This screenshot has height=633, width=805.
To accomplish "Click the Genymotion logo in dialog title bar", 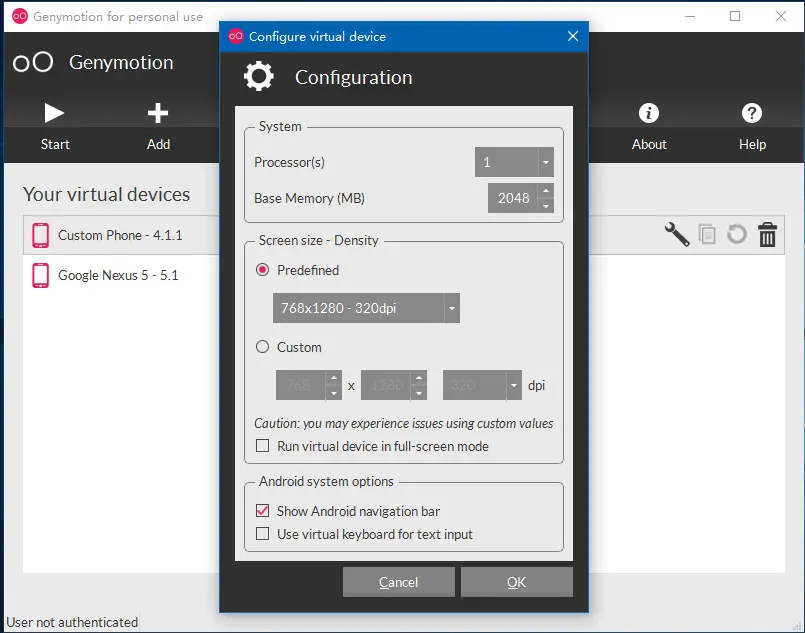I will coord(236,36).
